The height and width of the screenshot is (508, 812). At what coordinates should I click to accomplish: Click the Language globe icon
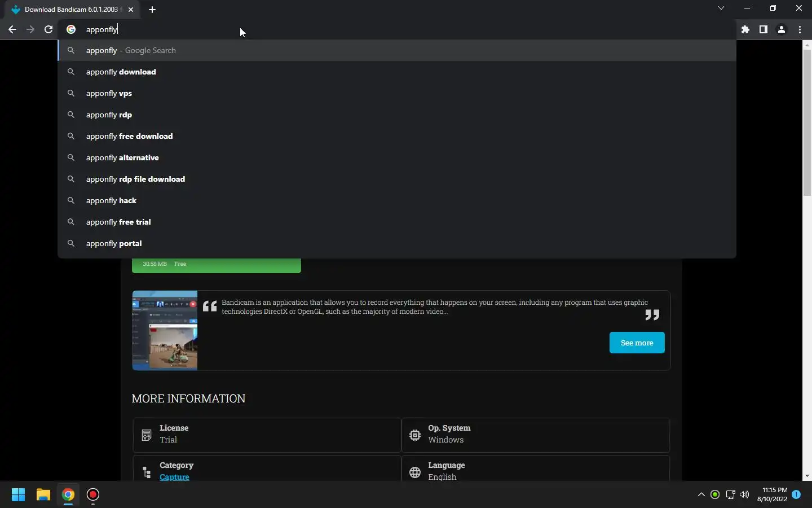coord(415,472)
